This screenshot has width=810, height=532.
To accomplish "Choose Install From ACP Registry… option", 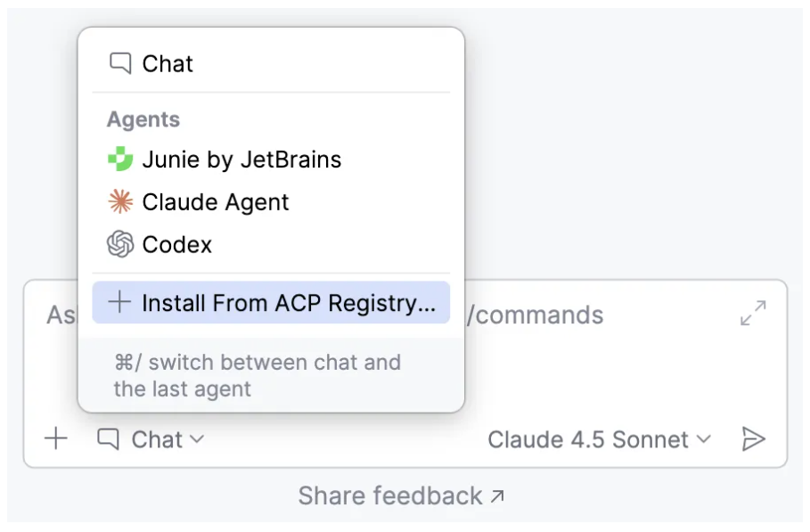I will tap(289, 303).
